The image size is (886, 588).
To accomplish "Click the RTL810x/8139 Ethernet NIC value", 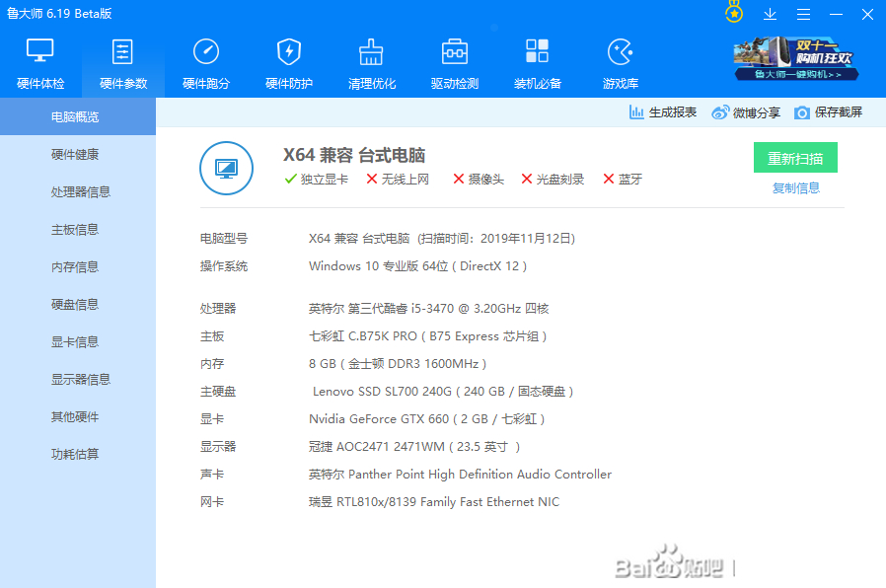I will pos(434,502).
